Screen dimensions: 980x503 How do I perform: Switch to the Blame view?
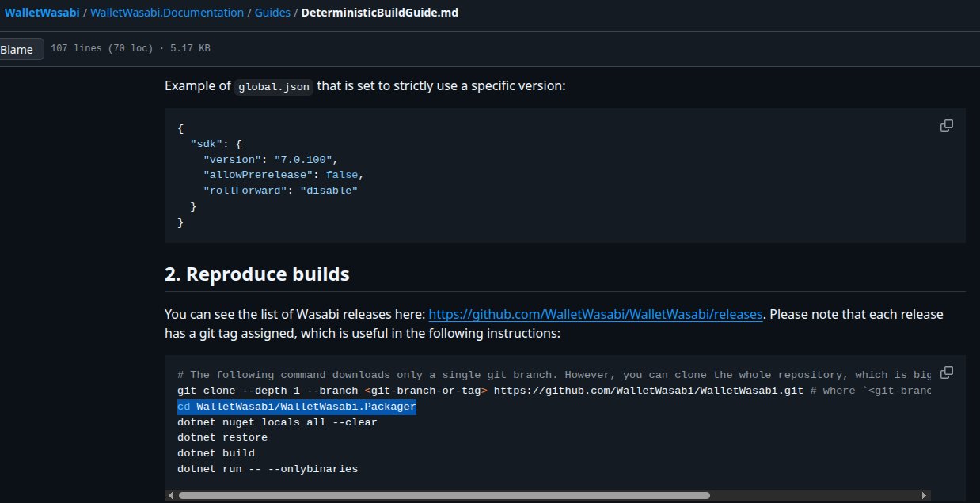point(17,49)
